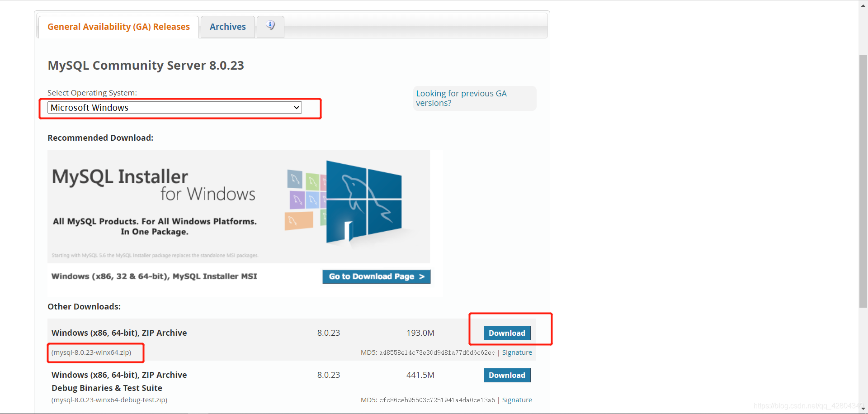Download the 193.0M ZIP Archive
This screenshot has width=868, height=414.
tap(507, 333)
